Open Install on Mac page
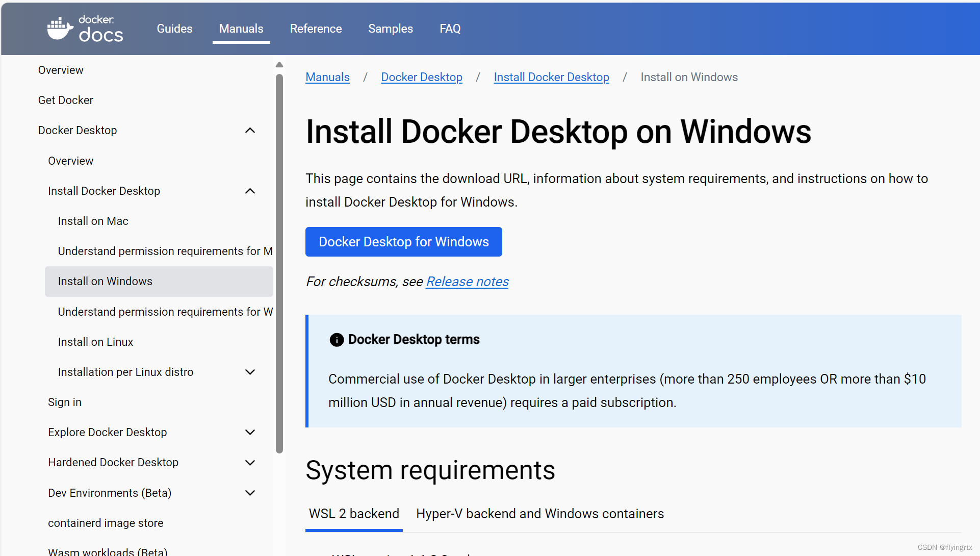The image size is (980, 556). 93,220
